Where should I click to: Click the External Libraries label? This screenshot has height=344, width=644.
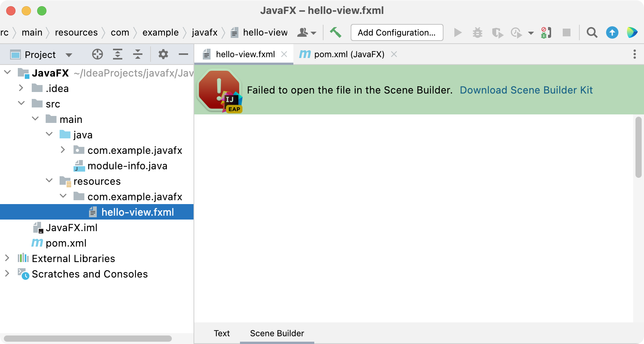coord(74,259)
